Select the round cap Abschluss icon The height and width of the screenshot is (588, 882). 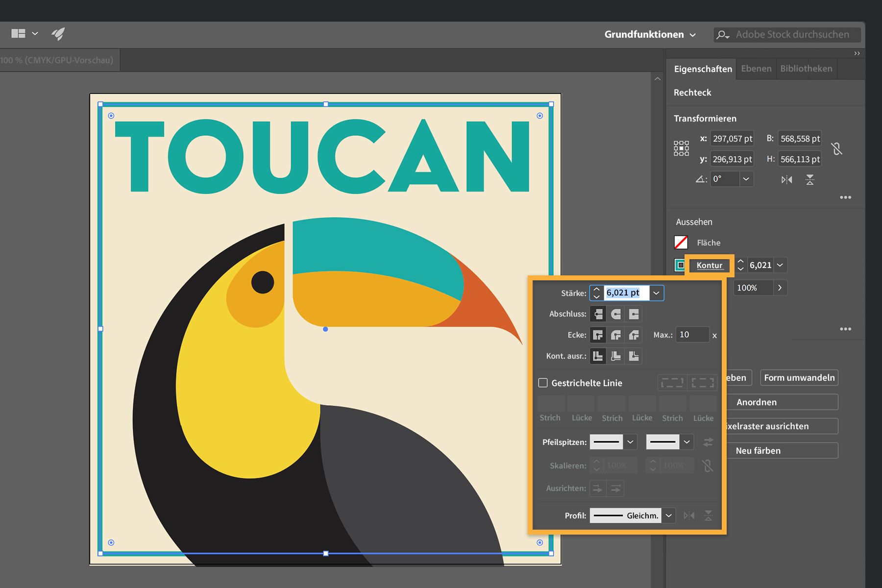[x=616, y=314]
